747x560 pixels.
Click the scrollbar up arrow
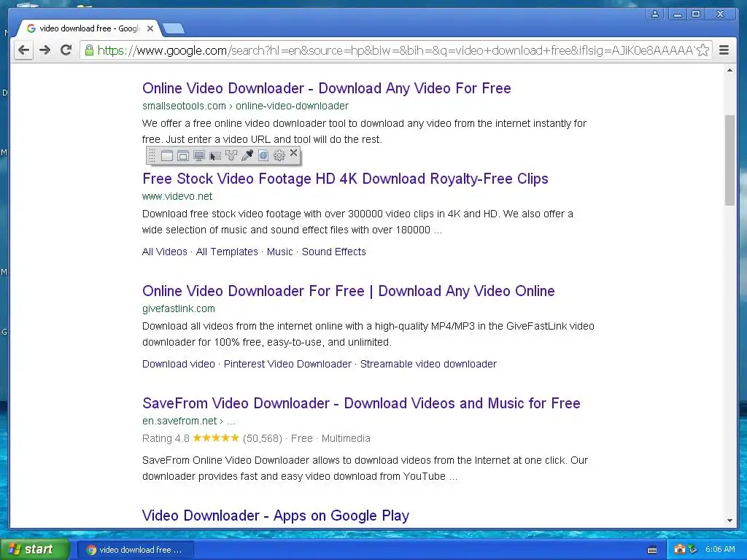[729, 71]
